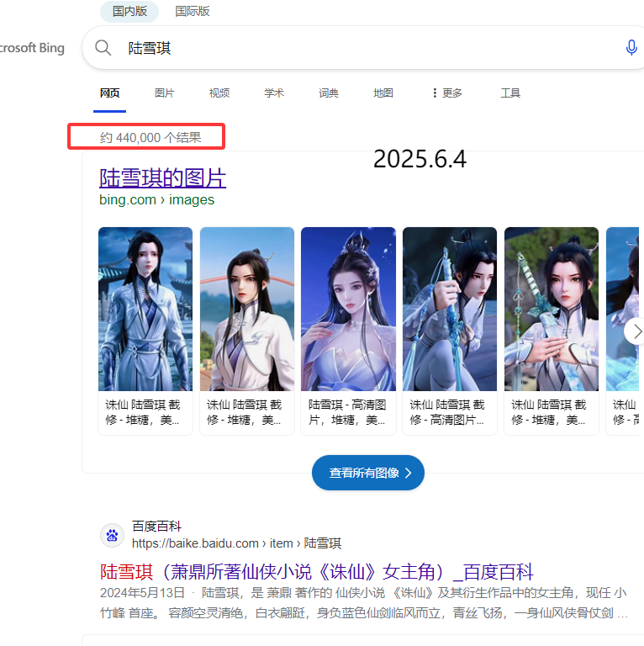The height and width of the screenshot is (646, 644).
Task: Open the 地图 tab
Action: click(383, 93)
